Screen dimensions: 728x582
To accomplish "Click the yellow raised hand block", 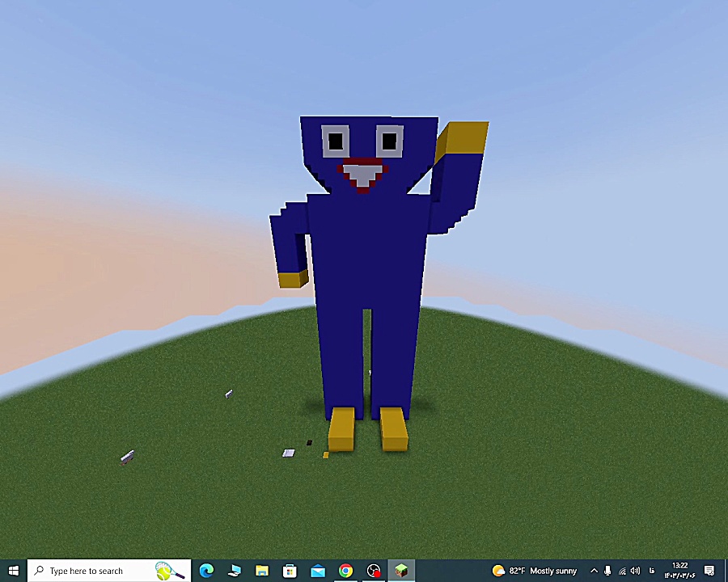I will (x=462, y=141).
